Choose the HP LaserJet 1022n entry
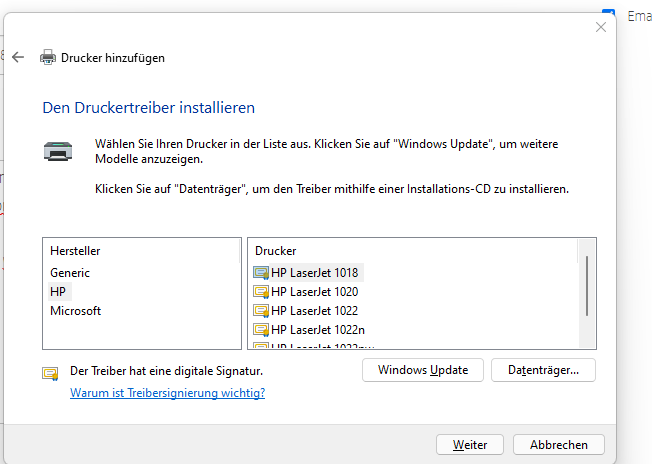The height and width of the screenshot is (464, 652). pos(317,329)
